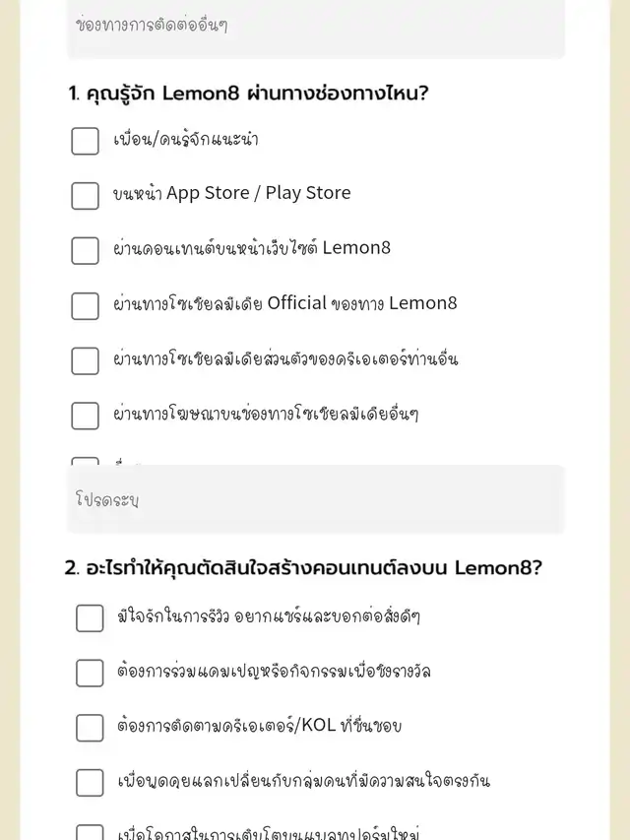Tick the App Store / Play Store option
The image size is (630, 840).
[86, 196]
